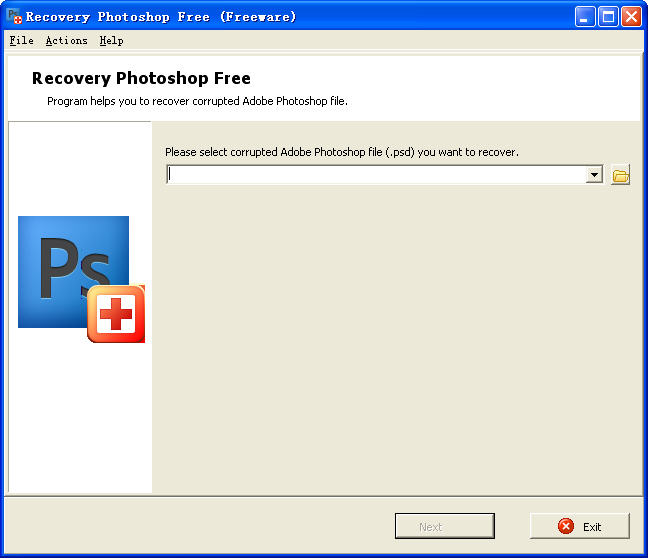Click the 'Program helps you to recover' description text
This screenshot has width=648, height=558.
[197, 101]
